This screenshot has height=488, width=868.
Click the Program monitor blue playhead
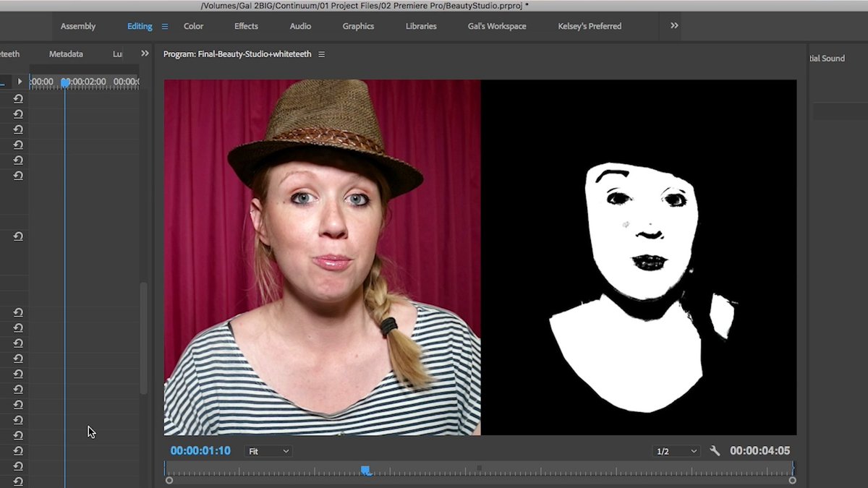coord(366,471)
